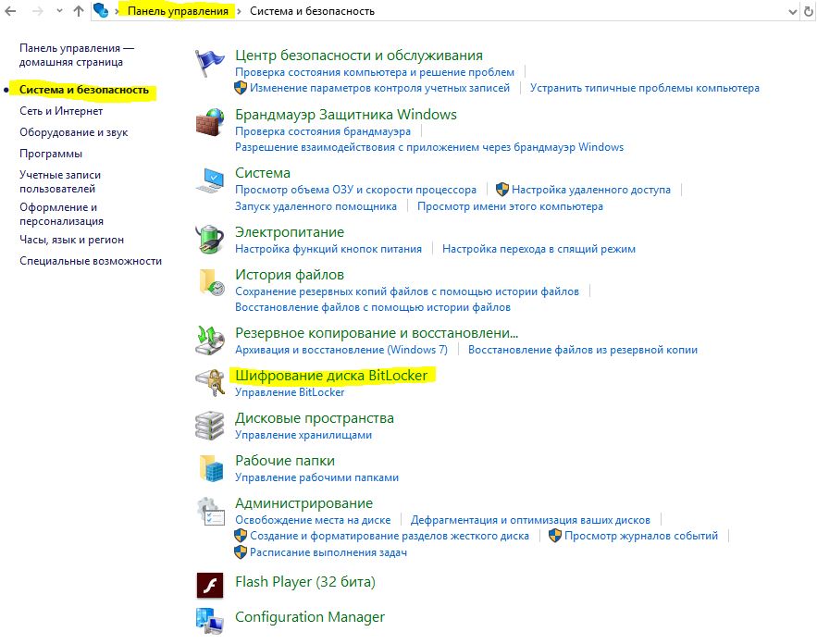Open Оформление и персонализация category
This screenshot has width=817, height=644.
click(61, 214)
